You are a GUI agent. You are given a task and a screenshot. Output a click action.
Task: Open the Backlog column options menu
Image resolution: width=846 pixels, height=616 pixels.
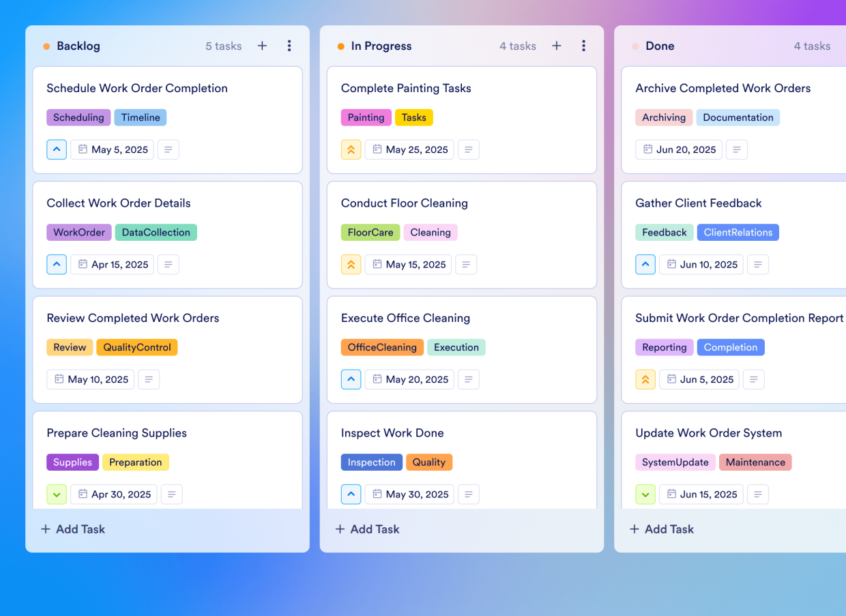pos(289,46)
